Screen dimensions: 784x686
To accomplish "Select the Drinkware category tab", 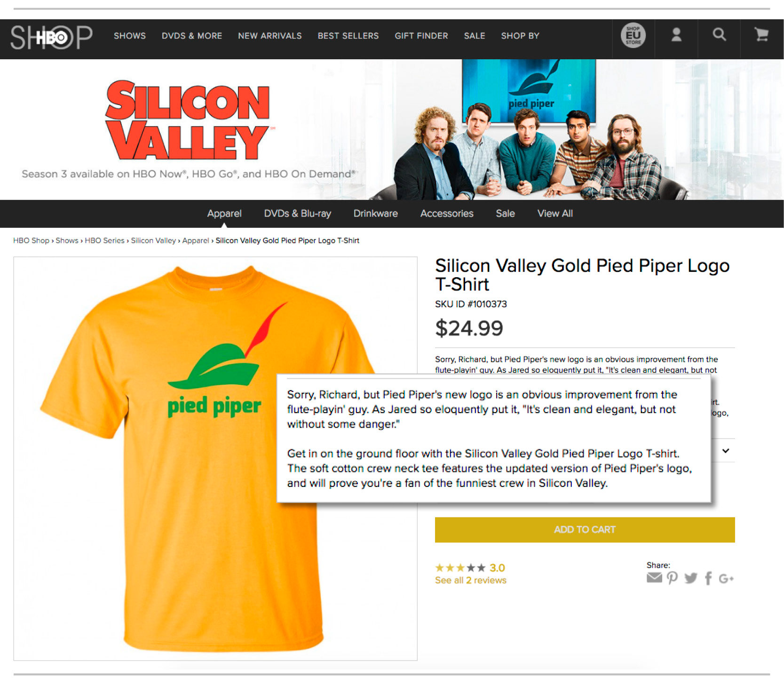I will (375, 214).
